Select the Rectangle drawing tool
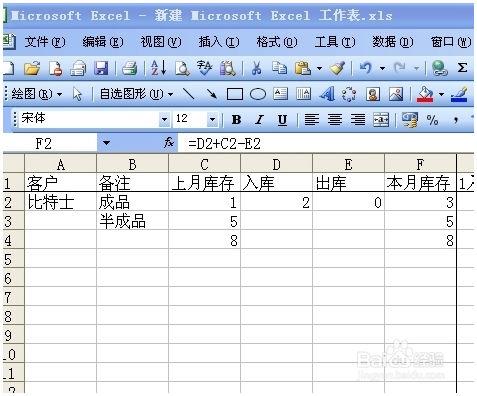This screenshot has width=477, height=396. tap(235, 94)
